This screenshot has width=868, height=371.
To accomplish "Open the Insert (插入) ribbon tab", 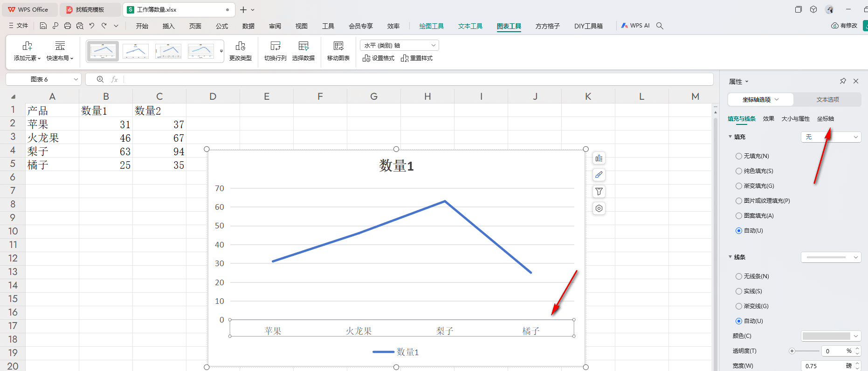I will pos(169,26).
